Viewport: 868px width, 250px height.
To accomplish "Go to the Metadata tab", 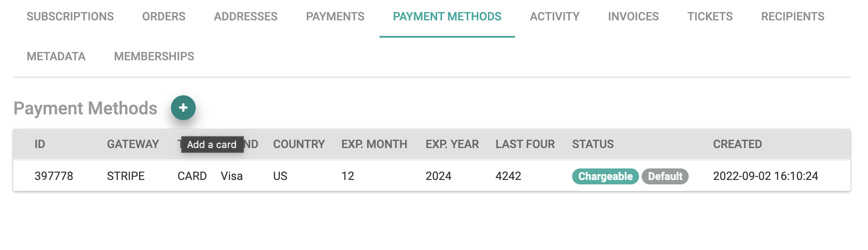I will (56, 57).
